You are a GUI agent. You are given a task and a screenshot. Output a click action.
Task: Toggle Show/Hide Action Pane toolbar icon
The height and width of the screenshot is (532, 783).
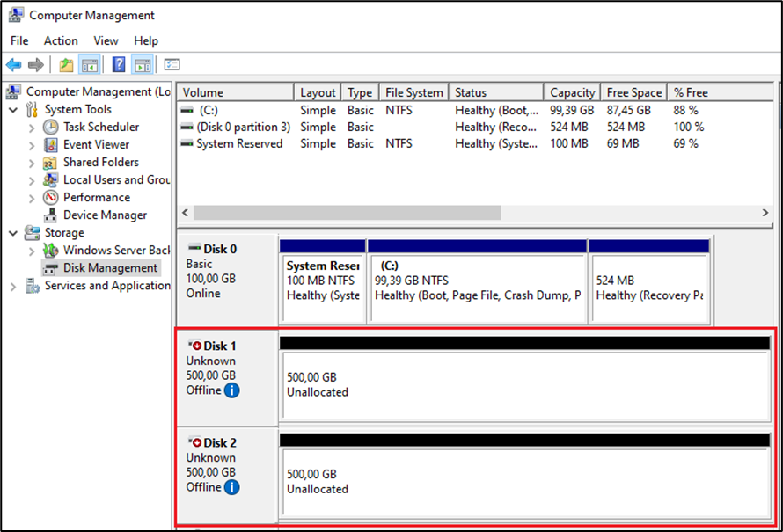tap(143, 65)
